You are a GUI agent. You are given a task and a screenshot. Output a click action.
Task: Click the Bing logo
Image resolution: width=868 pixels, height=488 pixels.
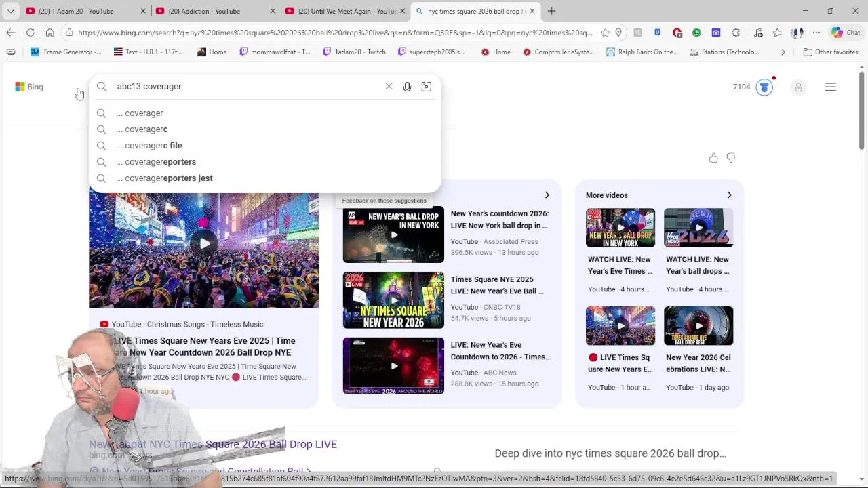point(29,87)
